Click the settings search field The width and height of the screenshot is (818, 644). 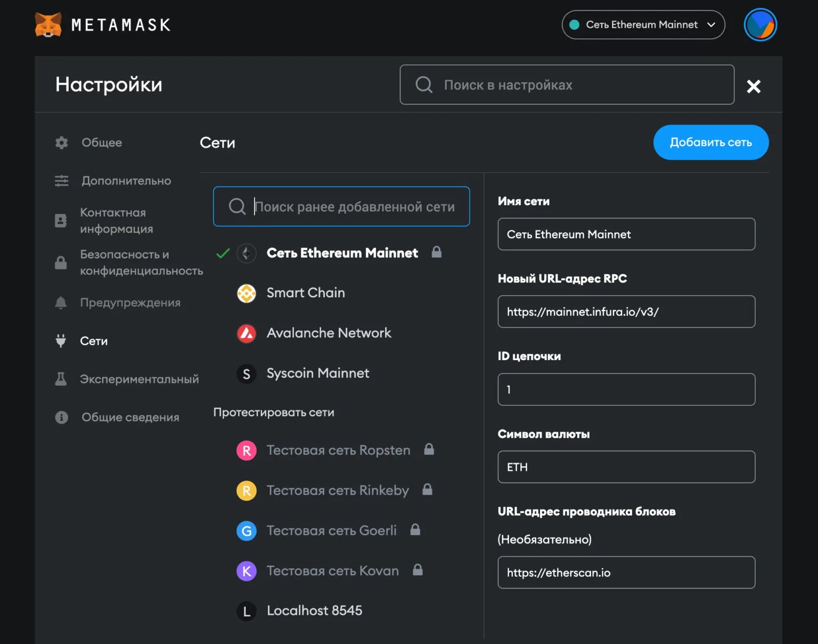pyautogui.click(x=567, y=85)
